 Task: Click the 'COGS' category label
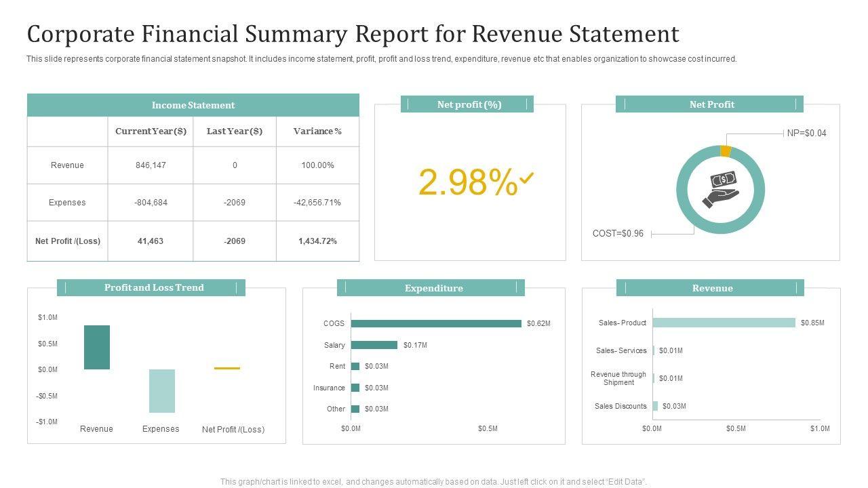(334, 324)
